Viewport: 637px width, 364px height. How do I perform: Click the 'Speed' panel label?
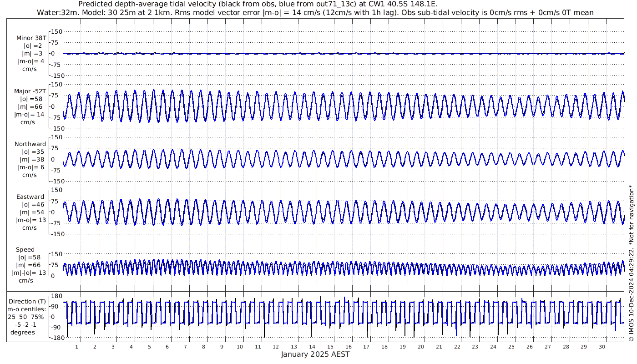tap(25, 250)
